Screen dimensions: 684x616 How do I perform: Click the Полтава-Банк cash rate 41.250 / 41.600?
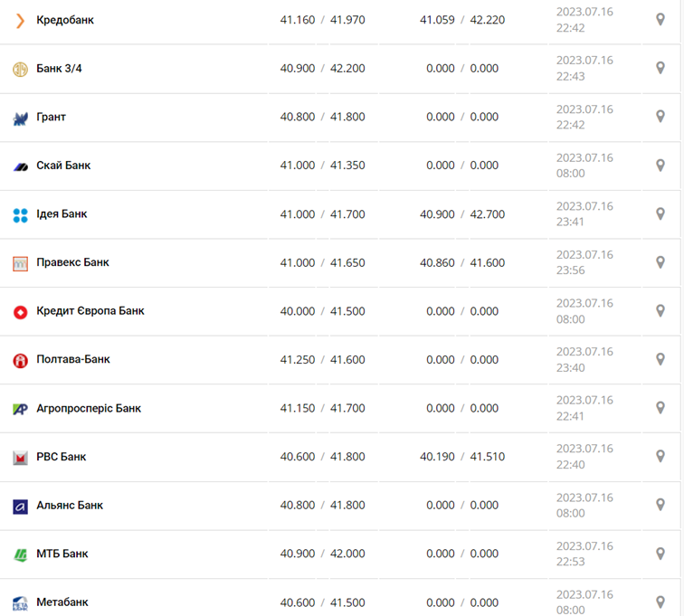[x=323, y=359]
